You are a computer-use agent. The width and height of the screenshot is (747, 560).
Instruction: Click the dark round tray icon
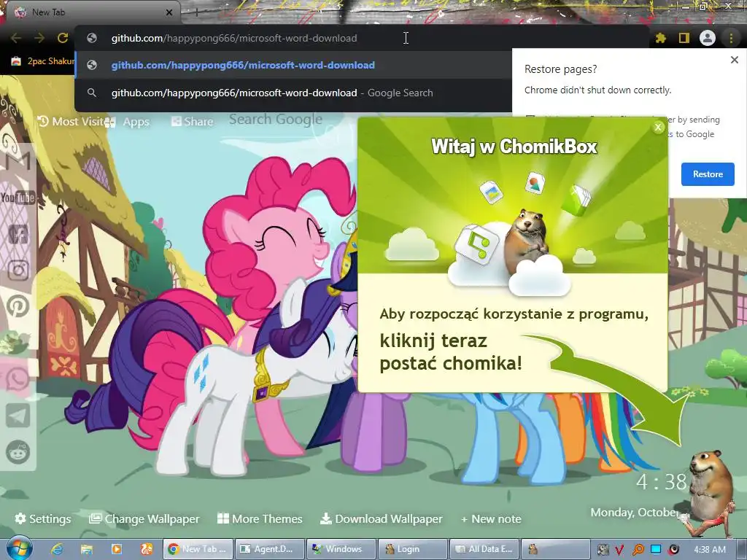coord(673,550)
